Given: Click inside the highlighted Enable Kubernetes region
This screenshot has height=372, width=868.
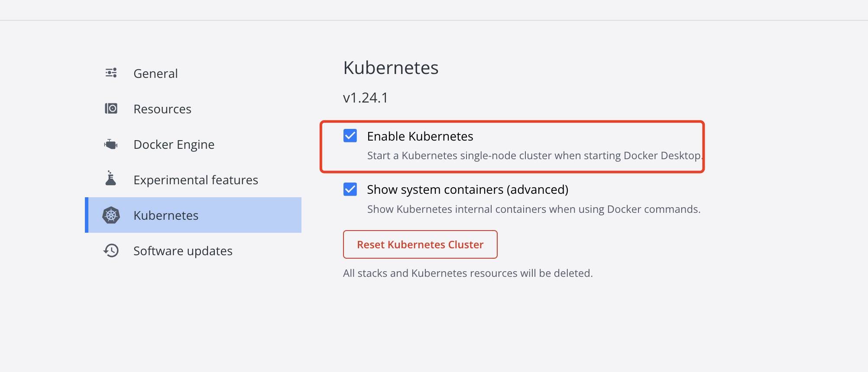Looking at the screenshot, I should coord(511,147).
